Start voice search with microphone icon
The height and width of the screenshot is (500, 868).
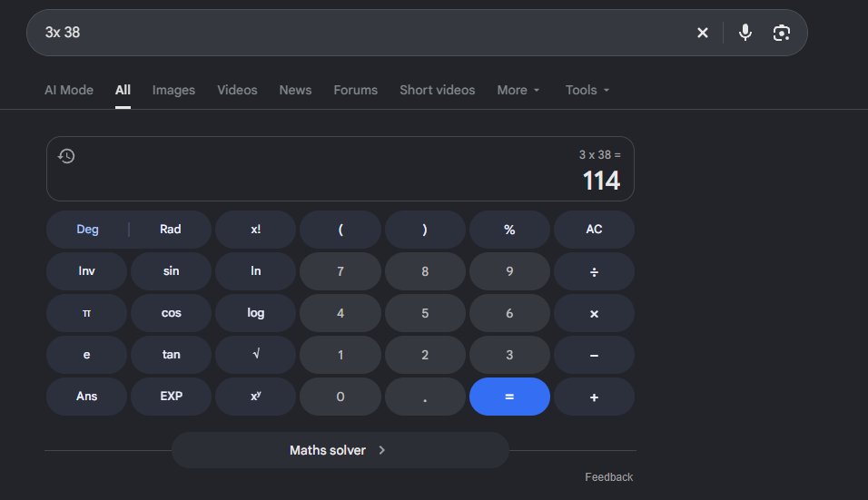point(745,33)
